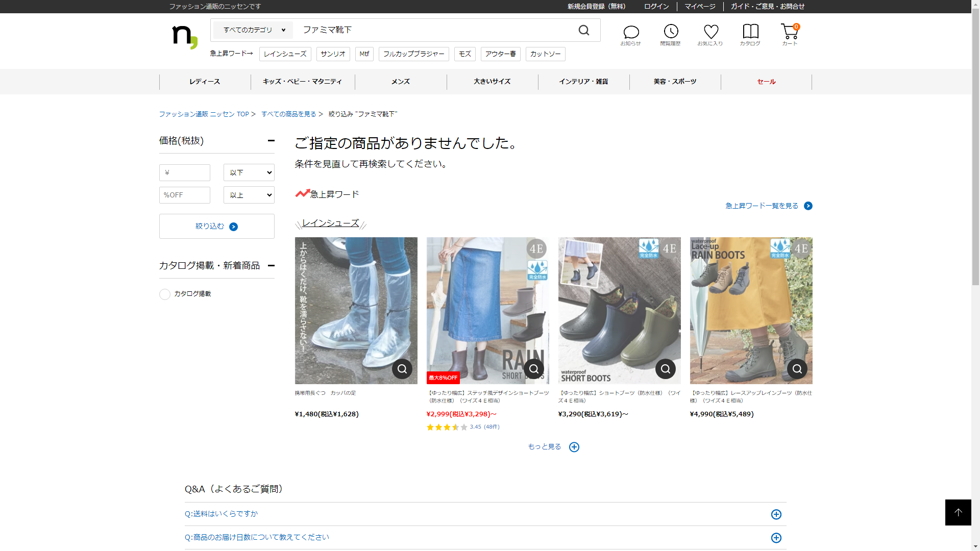Open the セール menu item

click(766, 82)
